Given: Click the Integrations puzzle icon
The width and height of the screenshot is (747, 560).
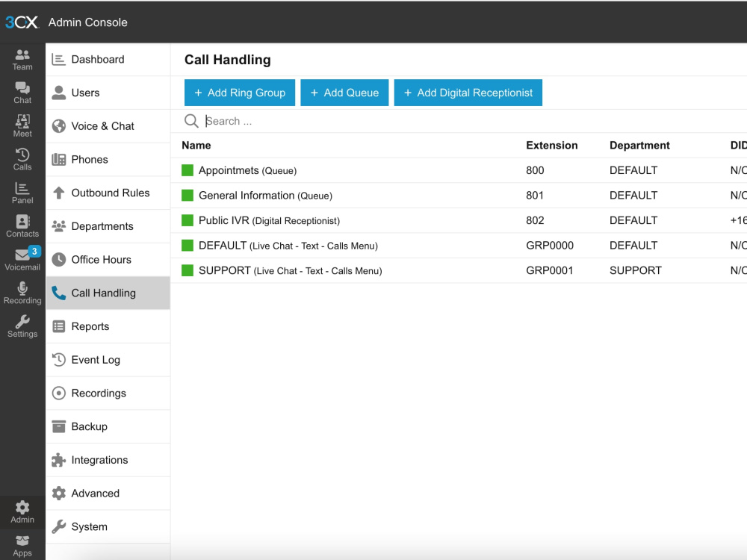Looking at the screenshot, I should [x=58, y=460].
